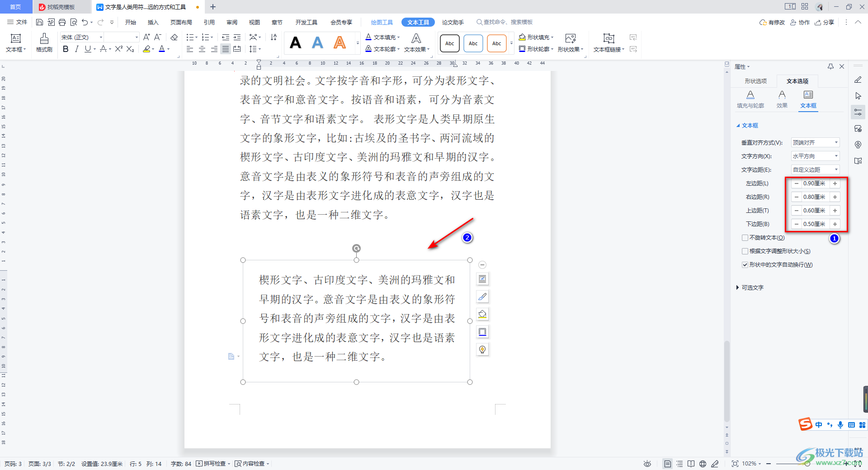The width and height of the screenshot is (868, 470).
Task: Click the search commands field
Action: point(504,22)
